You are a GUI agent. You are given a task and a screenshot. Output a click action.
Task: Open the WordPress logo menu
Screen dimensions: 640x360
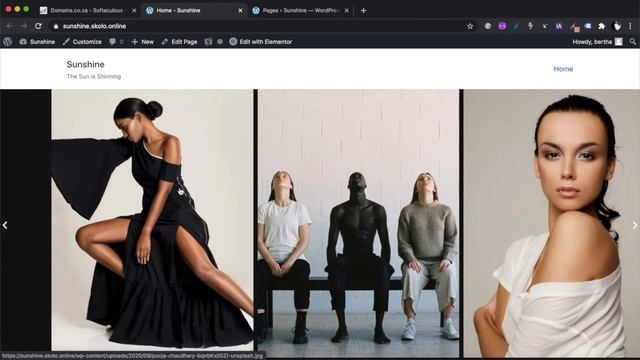tap(7, 42)
